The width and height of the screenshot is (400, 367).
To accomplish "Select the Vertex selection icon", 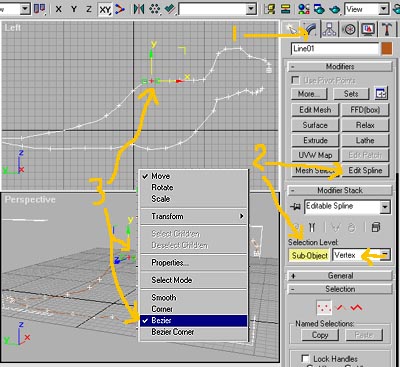I will [324, 307].
